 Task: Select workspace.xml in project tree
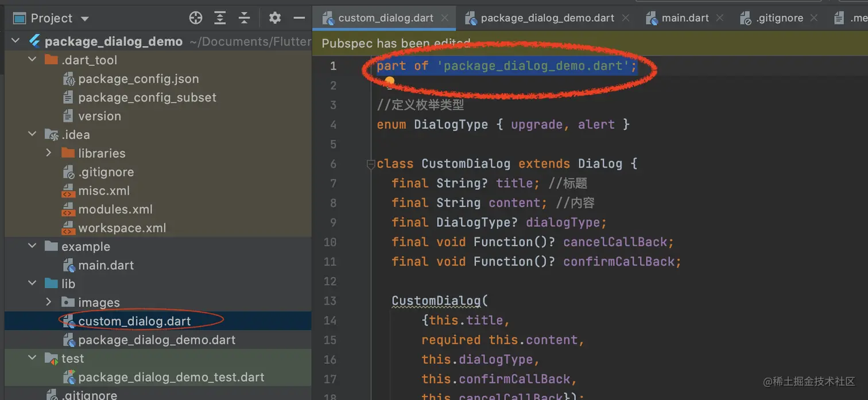coord(122,228)
